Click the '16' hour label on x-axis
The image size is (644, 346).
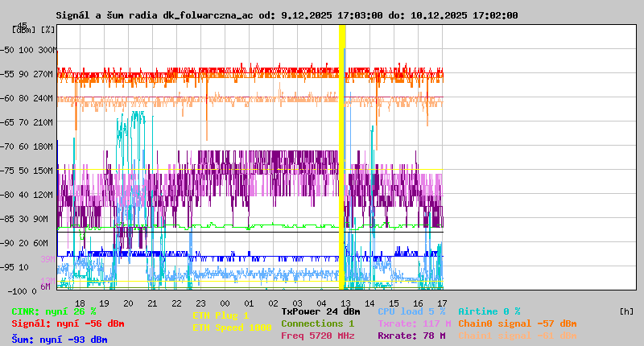click(418, 303)
